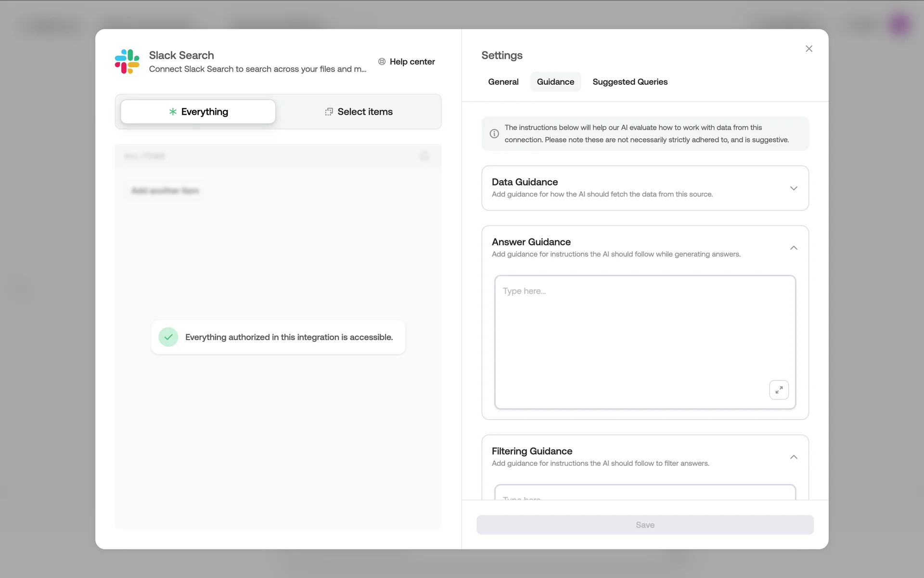Expand the Data Guidance section
The height and width of the screenshot is (578, 924).
(x=793, y=188)
